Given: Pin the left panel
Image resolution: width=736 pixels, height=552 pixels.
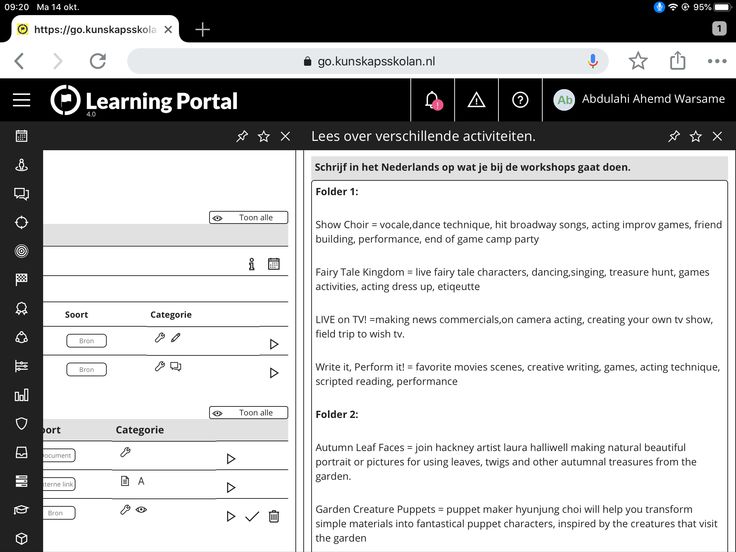Looking at the screenshot, I should [242, 136].
